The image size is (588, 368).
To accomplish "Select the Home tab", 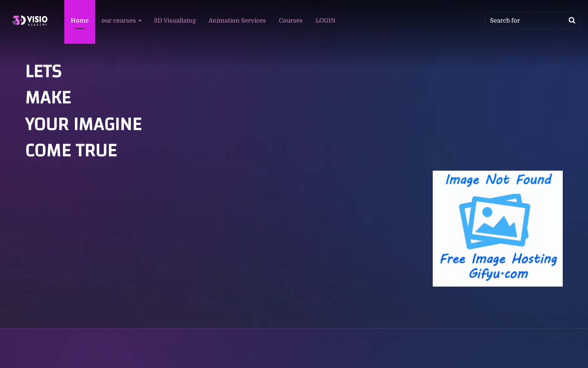I will (79, 22).
